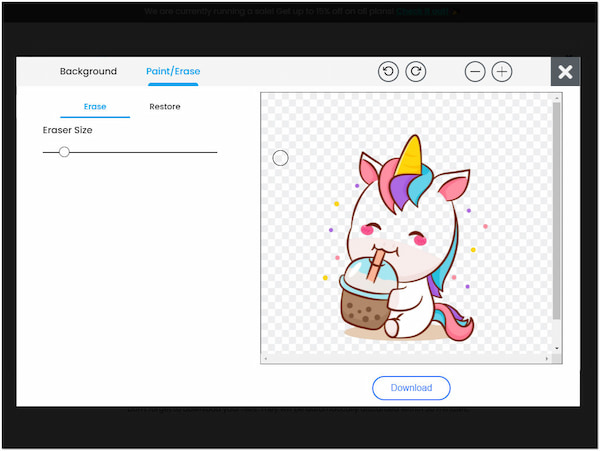Zoom in with the plus icon
This screenshot has height=451, width=600.
(x=502, y=72)
